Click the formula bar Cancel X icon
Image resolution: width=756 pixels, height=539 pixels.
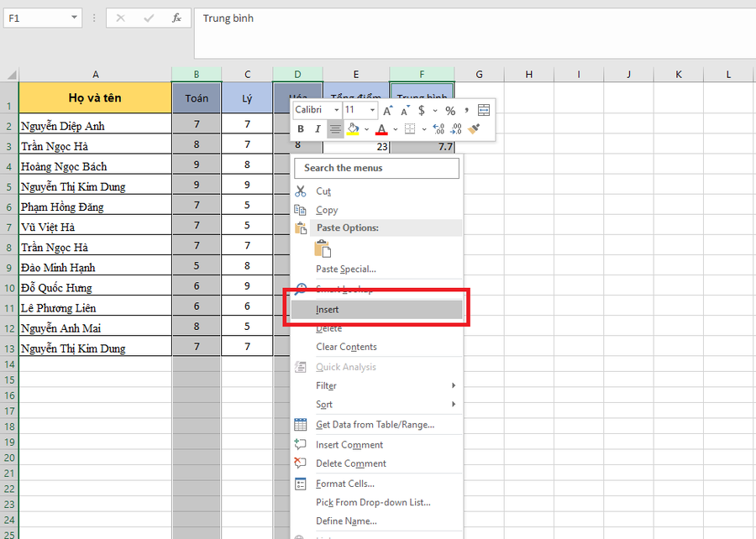(120, 18)
